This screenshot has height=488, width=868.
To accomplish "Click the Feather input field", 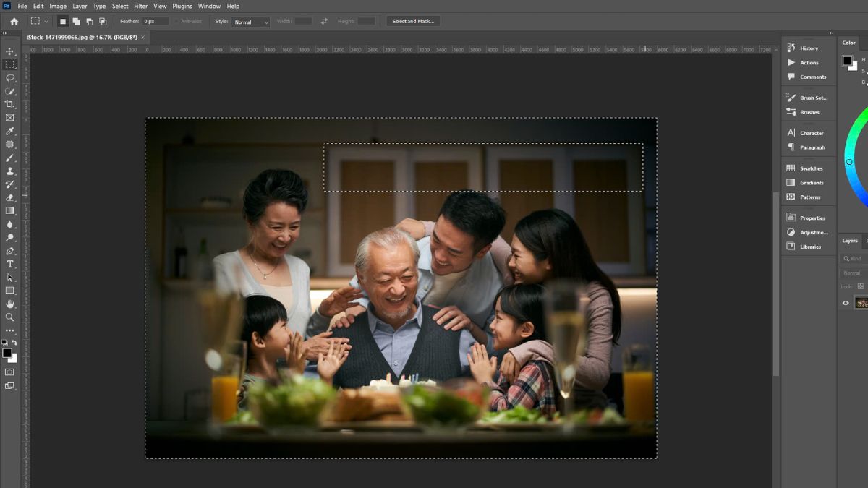I will click(155, 22).
